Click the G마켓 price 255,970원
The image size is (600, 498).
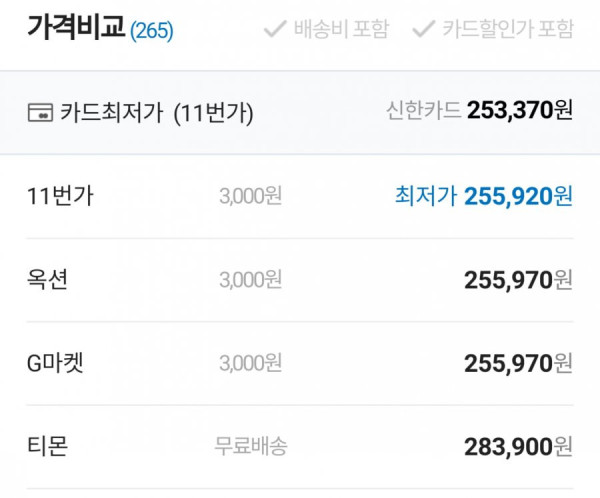(518, 363)
